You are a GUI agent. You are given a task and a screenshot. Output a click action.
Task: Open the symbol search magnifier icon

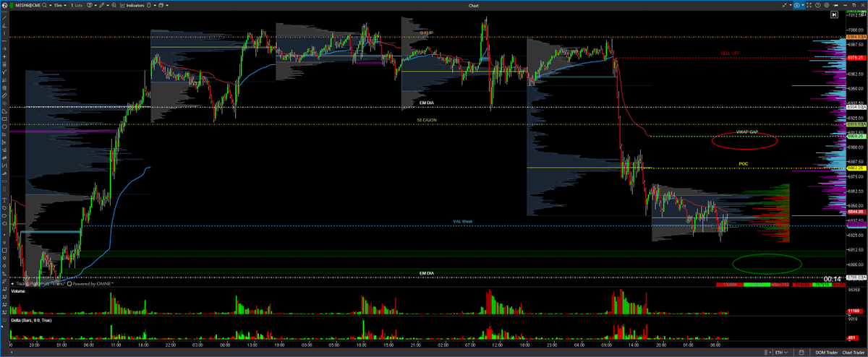(x=44, y=6)
